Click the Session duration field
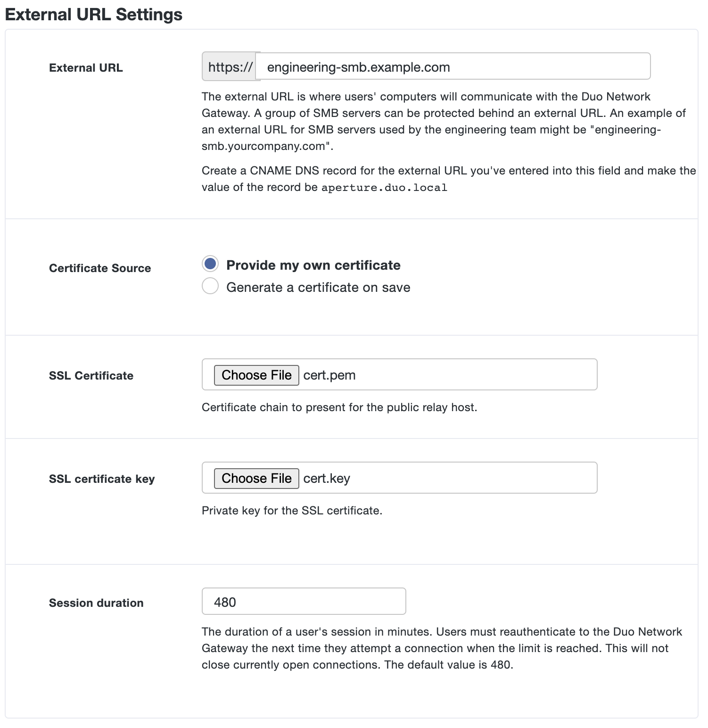Viewport: 708px width, 728px height. pos(303,601)
